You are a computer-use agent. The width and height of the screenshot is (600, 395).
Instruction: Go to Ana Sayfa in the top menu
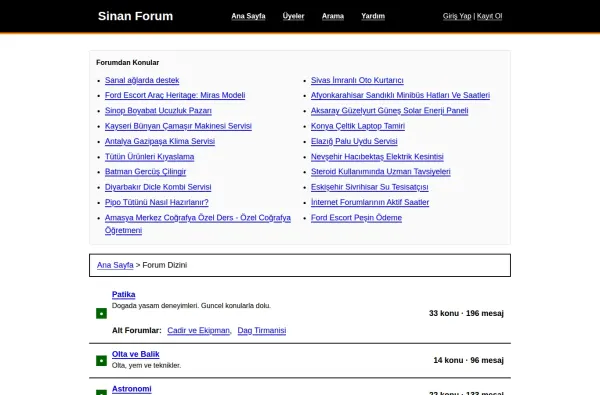[248, 16]
